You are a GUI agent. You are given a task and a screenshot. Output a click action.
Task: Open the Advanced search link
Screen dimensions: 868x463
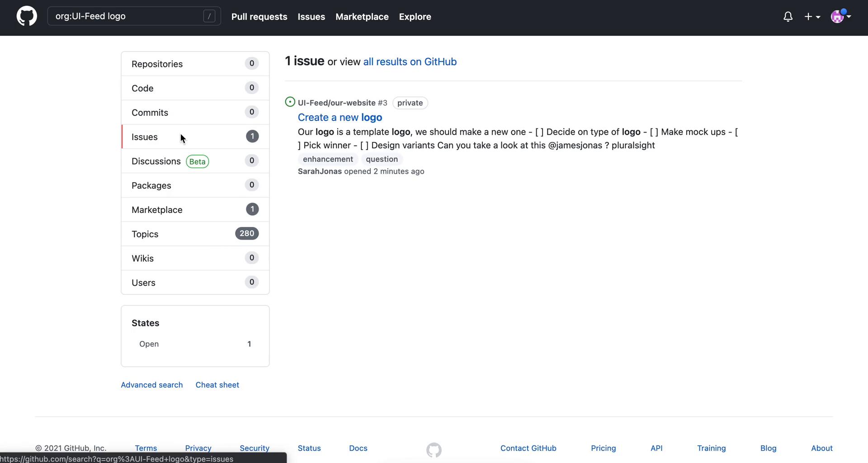152,385
